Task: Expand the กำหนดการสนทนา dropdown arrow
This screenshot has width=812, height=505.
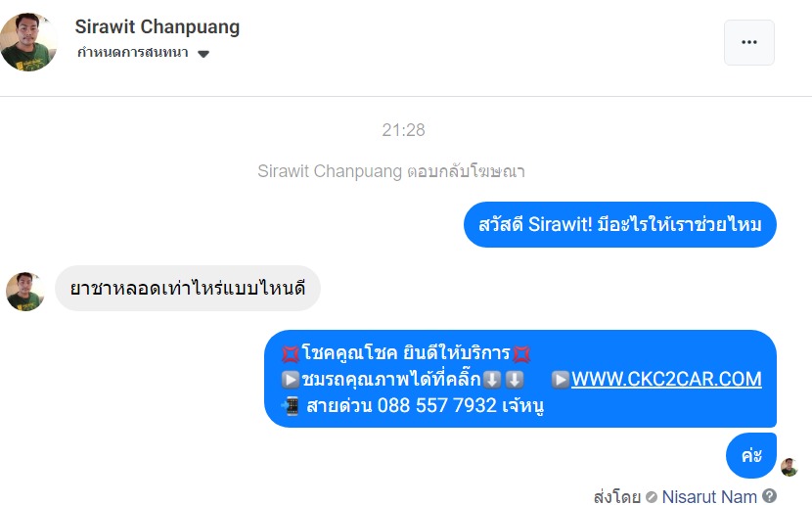Action: (x=203, y=54)
